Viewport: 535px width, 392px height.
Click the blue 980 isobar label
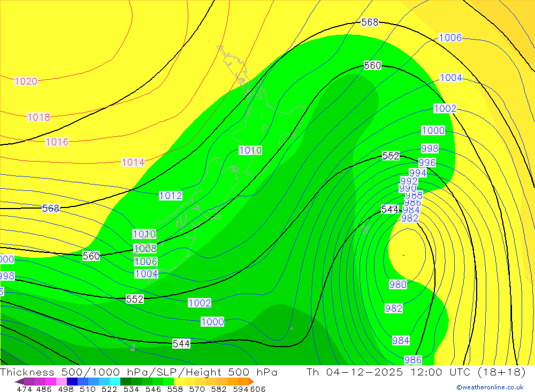[x=398, y=284]
